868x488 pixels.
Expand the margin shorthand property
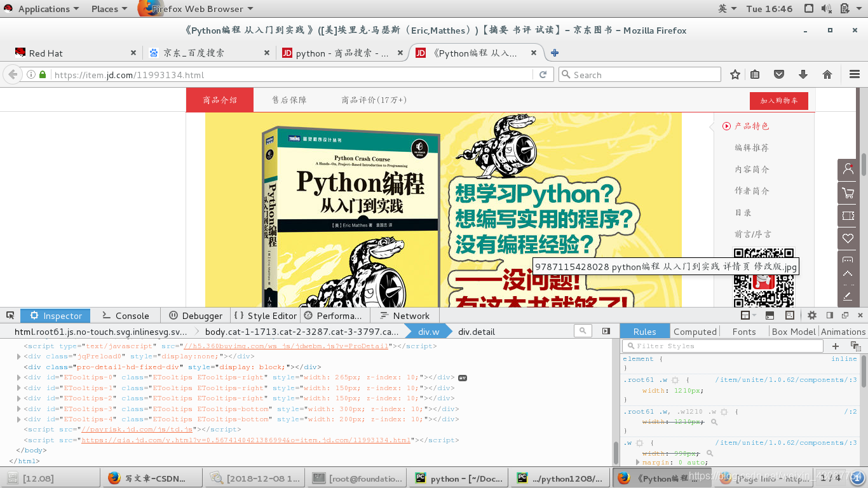[x=638, y=463]
